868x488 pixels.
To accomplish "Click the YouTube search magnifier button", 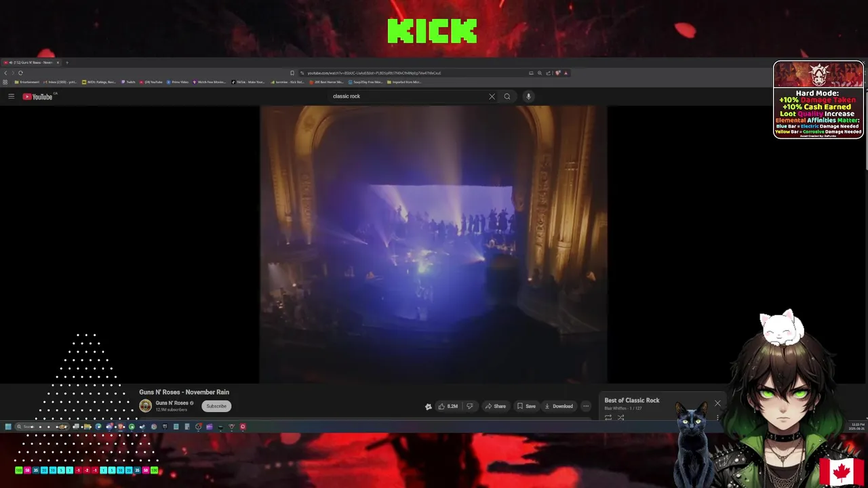I will 507,96.
